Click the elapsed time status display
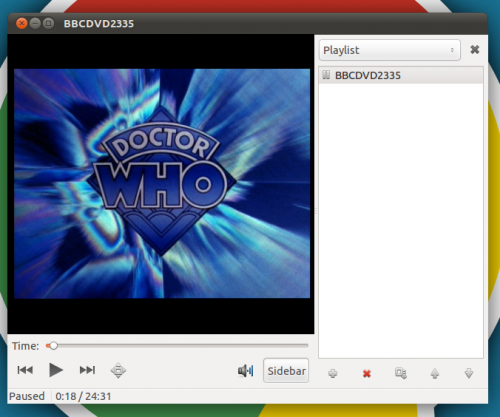Image resolution: width=500 pixels, height=417 pixels. click(x=83, y=396)
